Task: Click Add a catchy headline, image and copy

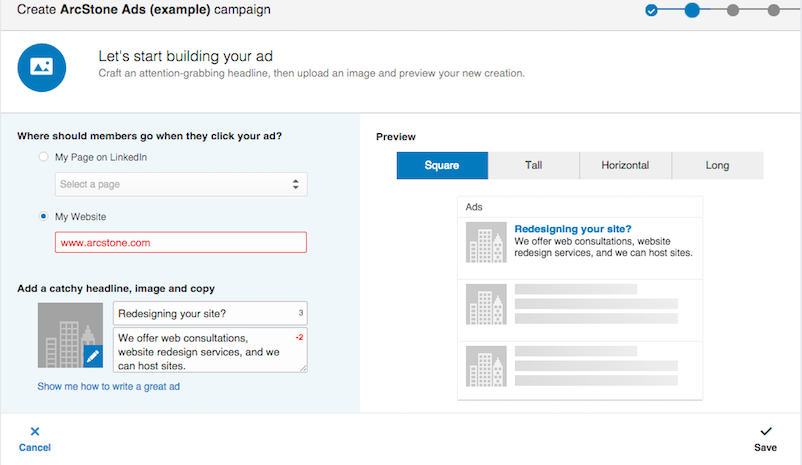Action: tap(116, 289)
